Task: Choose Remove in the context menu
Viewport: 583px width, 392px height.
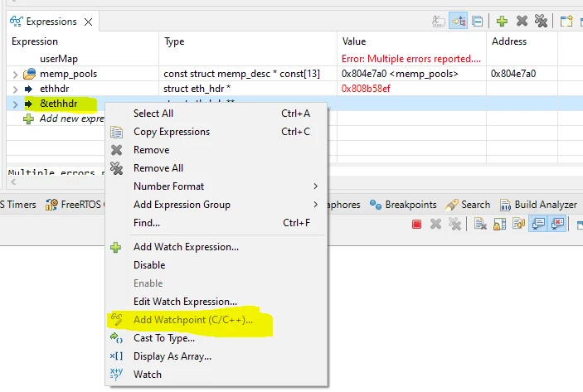Action: [x=216, y=150]
